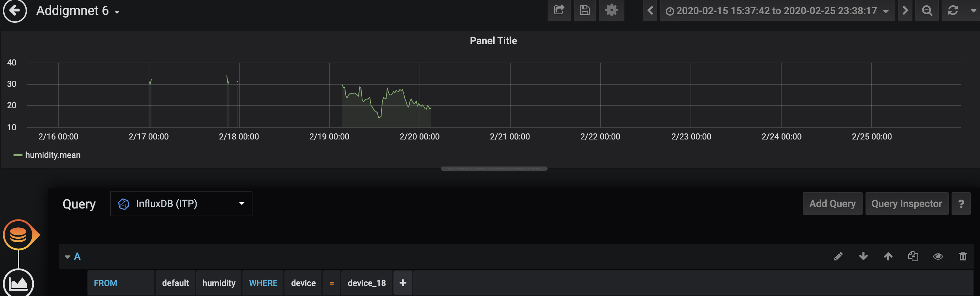Click the device tag key segment
This screenshot has width=980, height=296.
tap(303, 283)
